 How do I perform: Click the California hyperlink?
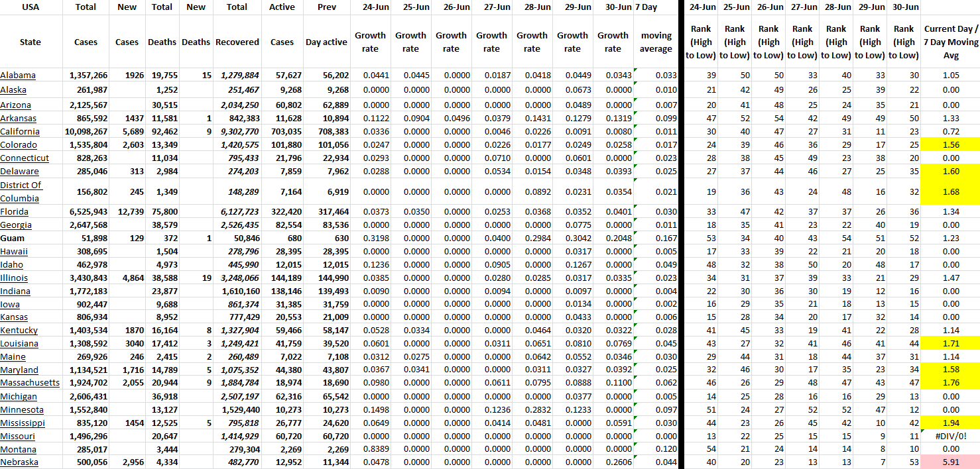click(x=20, y=132)
